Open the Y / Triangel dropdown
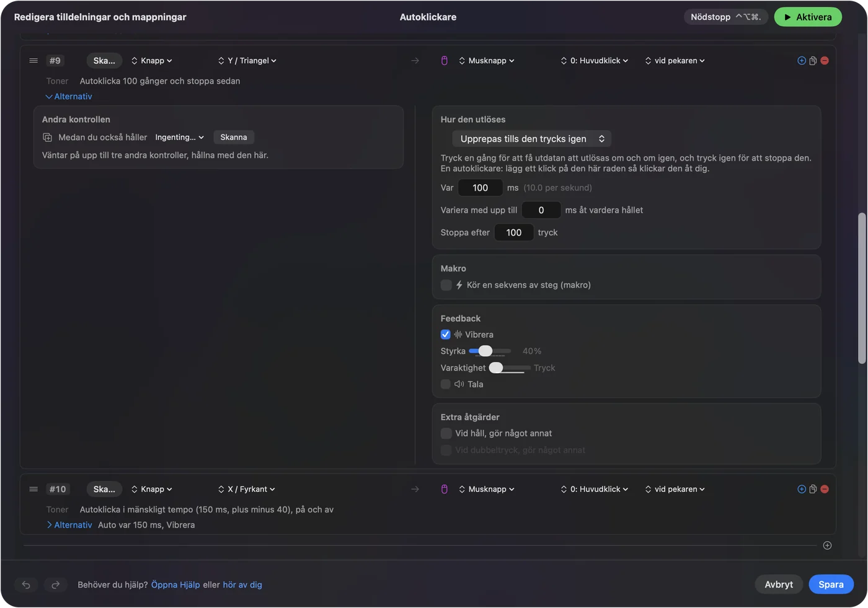The height and width of the screenshot is (608, 868). 247,61
